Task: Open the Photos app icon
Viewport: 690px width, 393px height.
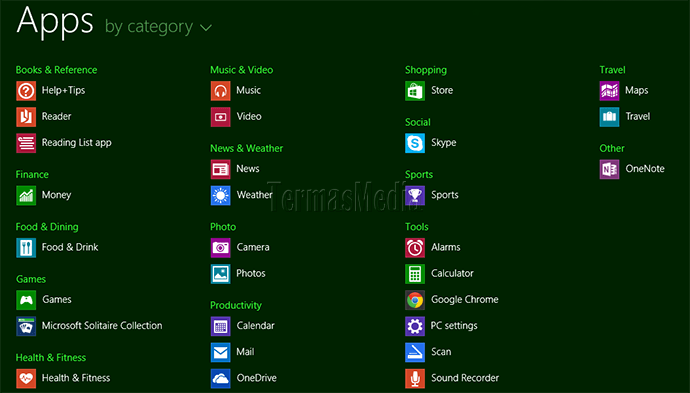Action: click(x=220, y=274)
